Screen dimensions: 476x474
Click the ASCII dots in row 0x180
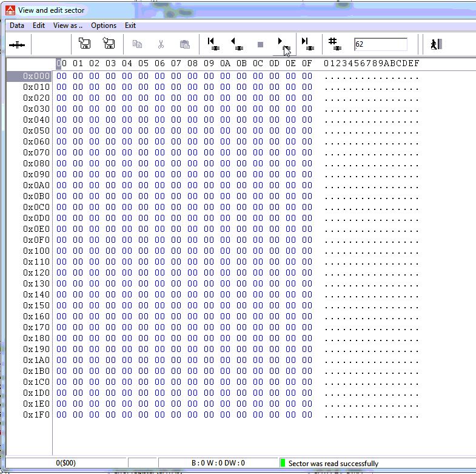[x=372, y=340]
